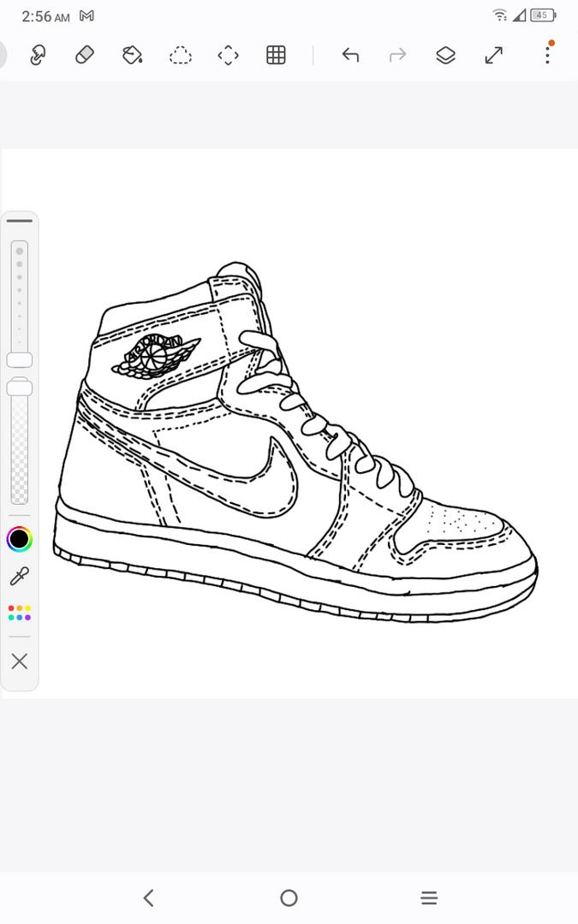
Task: Select the Eraser tool
Action: [x=85, y=56]
